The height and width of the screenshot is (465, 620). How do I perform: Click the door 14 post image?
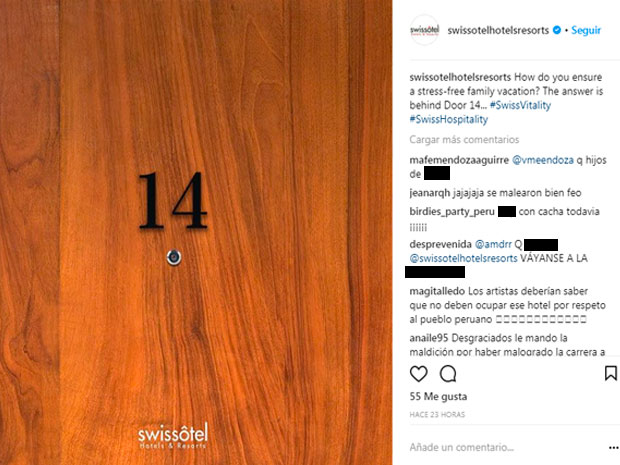point(196,232)
